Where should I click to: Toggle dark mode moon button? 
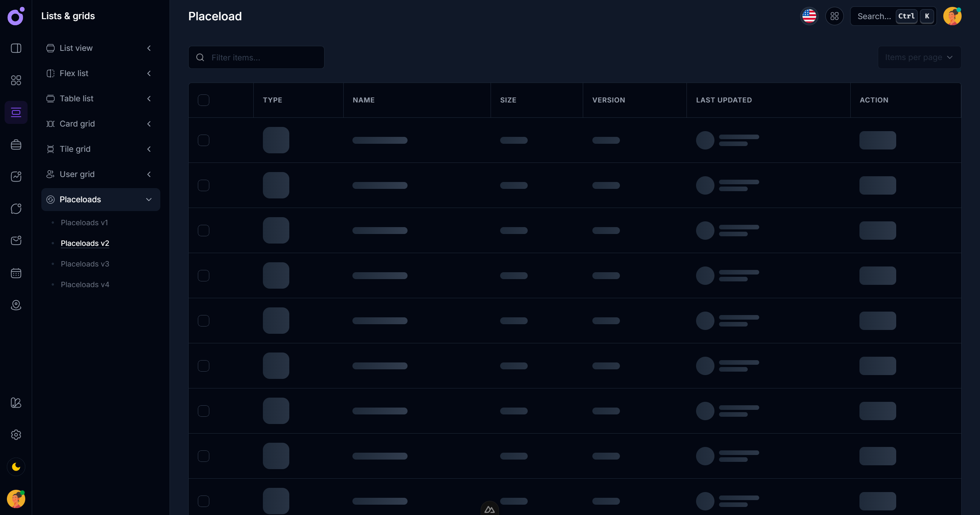pyautogui.click(x=16, y=467)
